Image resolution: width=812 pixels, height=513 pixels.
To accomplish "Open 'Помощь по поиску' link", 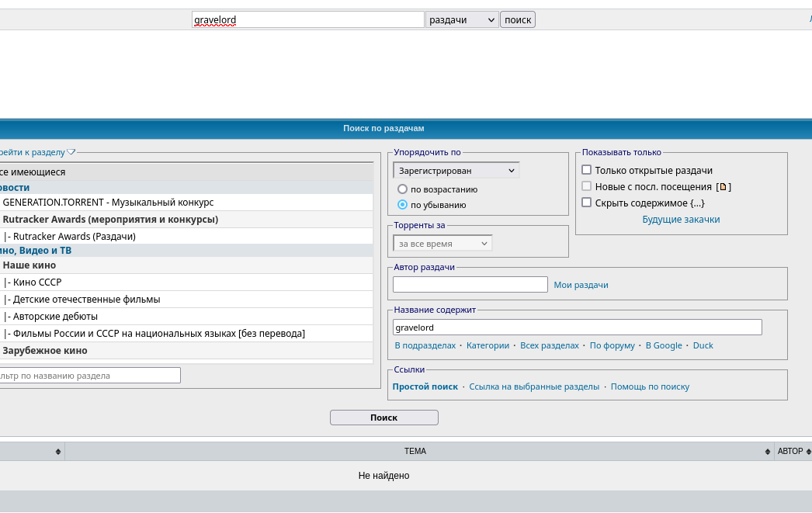I will (650, 386).
